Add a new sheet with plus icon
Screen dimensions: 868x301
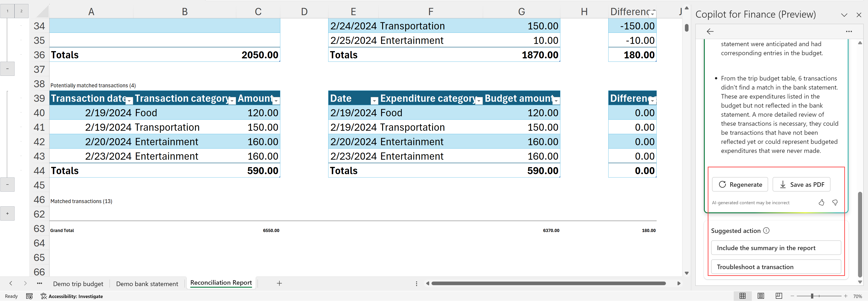pos(279,283)
